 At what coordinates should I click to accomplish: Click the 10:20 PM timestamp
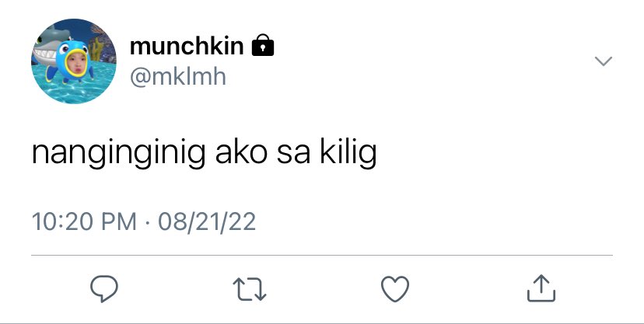(x=84, y=221)
